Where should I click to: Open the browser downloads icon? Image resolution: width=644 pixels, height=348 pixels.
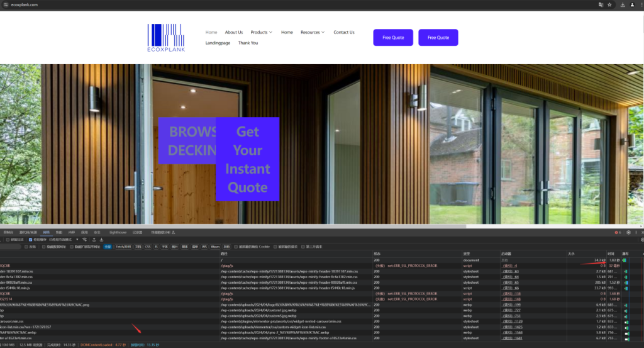623,4
